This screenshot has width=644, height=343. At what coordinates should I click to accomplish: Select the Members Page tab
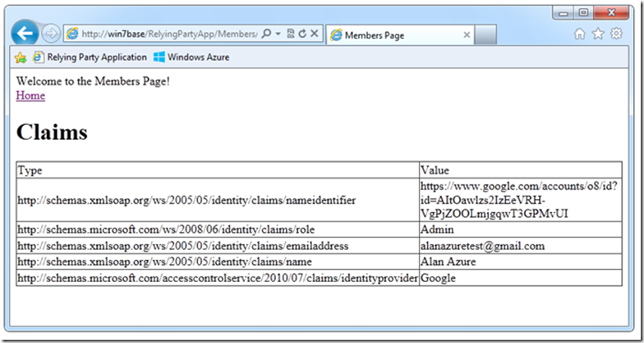point(400,35)
